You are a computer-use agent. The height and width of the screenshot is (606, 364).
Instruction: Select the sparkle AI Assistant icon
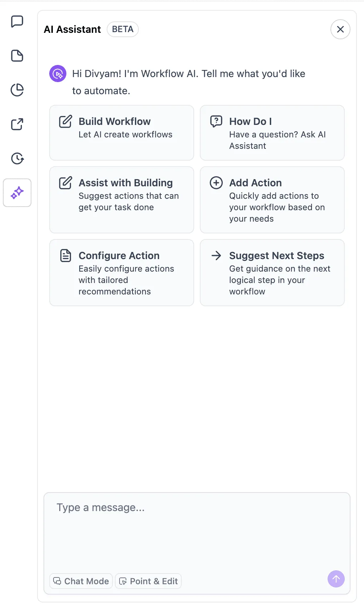click(x=17, y=193)
